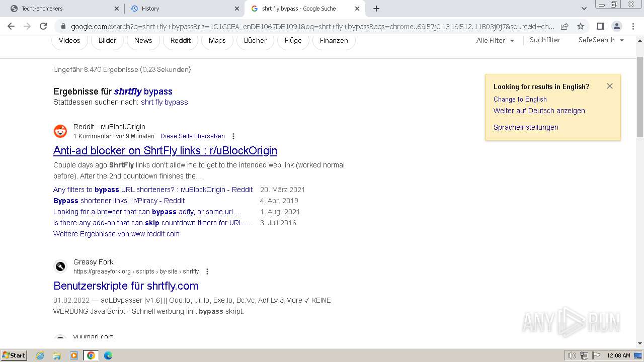
Task: Dismiss the English results notice
Action: point(610,86)
